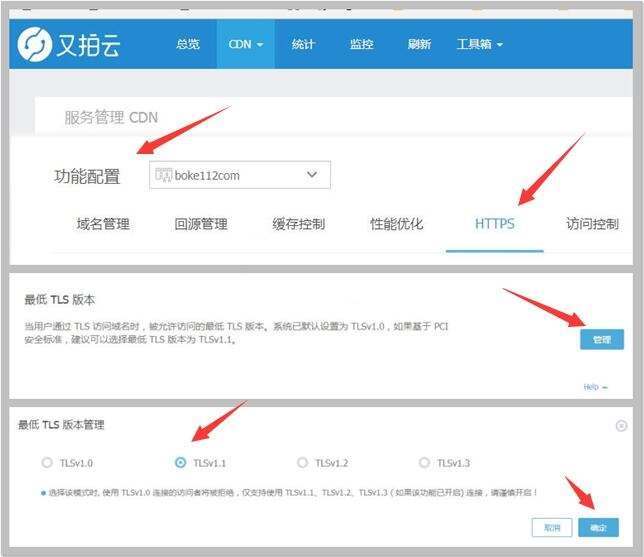Open the 刷新 refresh page

(419, 44)
